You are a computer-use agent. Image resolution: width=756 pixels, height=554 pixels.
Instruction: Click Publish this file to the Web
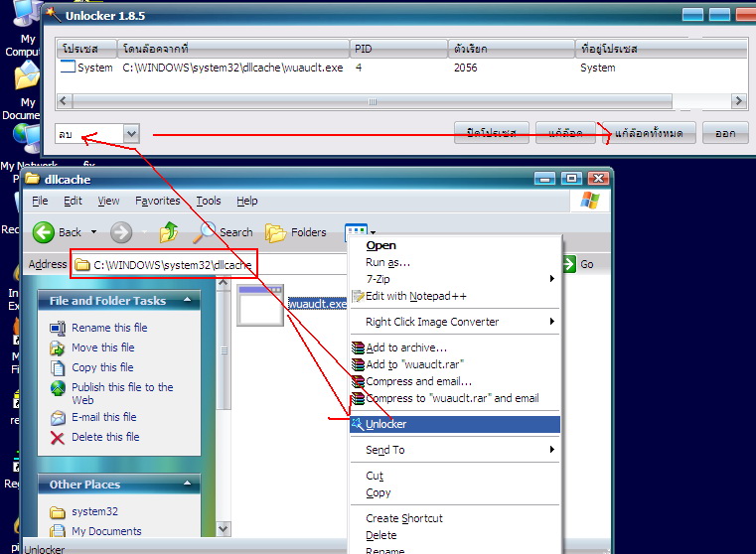pyautogui.click(x=122, y=393)
